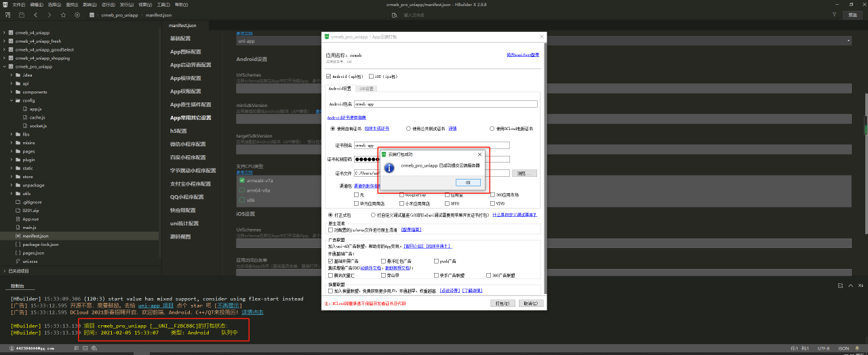Click the user account icon in the status bar
Screen dimensions: 868x355
pyautogui.click(x=11, y=348)
